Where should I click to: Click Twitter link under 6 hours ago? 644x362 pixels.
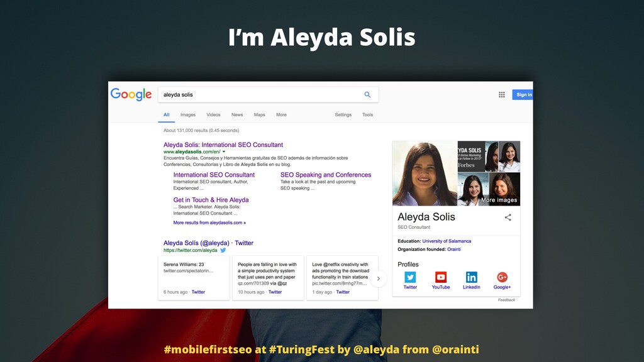pos(198,292)
